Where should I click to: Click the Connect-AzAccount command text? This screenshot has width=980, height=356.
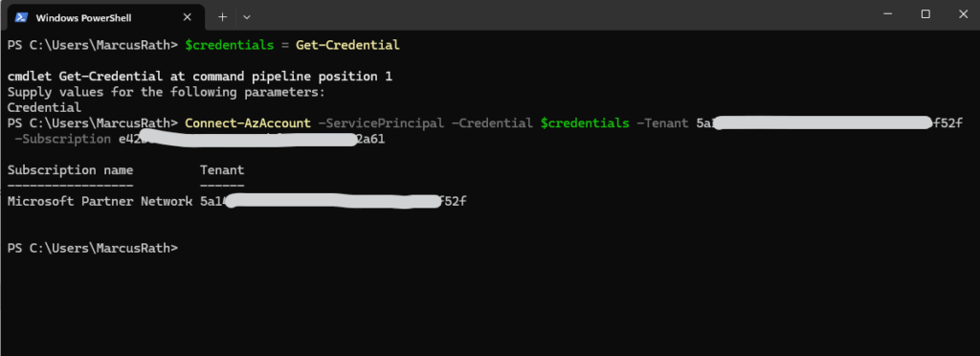(x=248, y=123)
